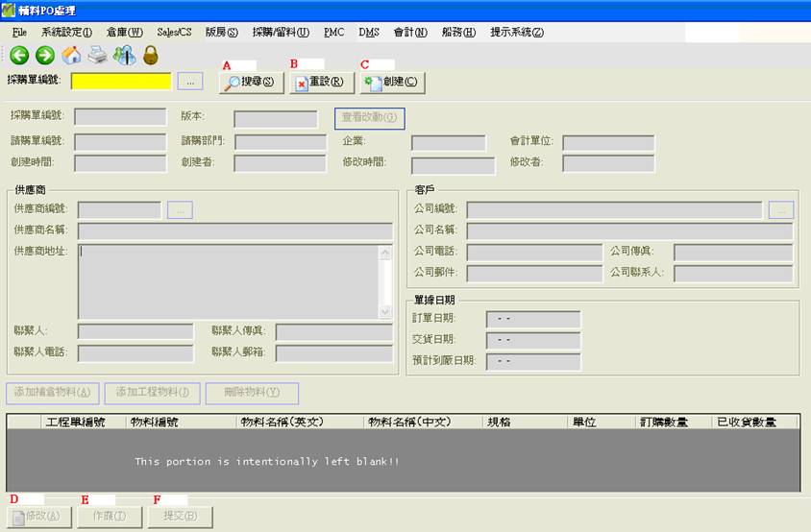Click the green forward arrow icon
This screenshot has width=811, height=532.
tap(44, 56)
